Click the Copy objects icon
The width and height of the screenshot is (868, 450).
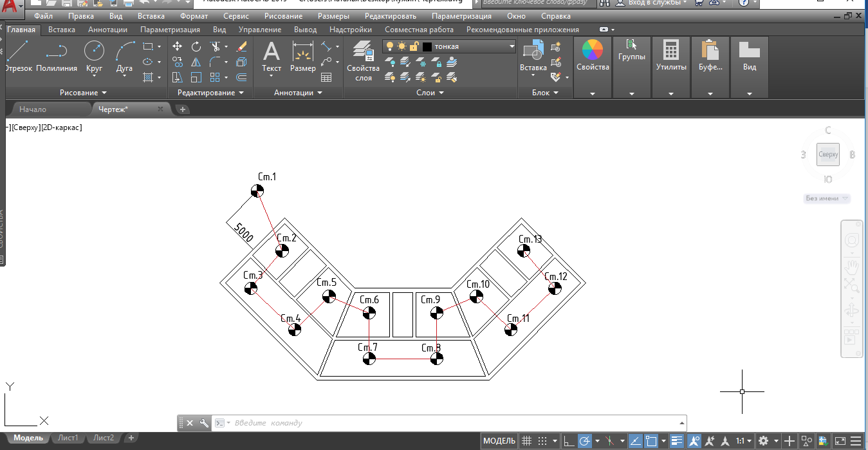[x=178, y=62]
